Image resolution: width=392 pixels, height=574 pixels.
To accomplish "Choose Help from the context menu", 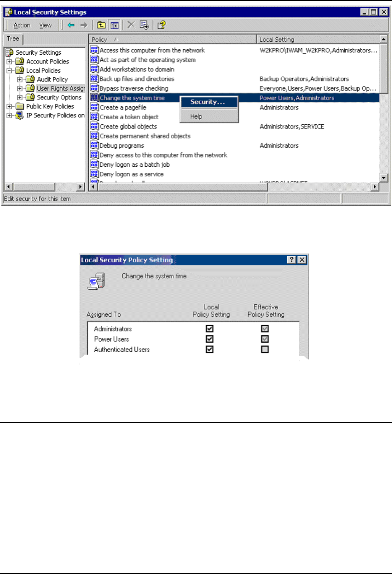I will (209, 116).
